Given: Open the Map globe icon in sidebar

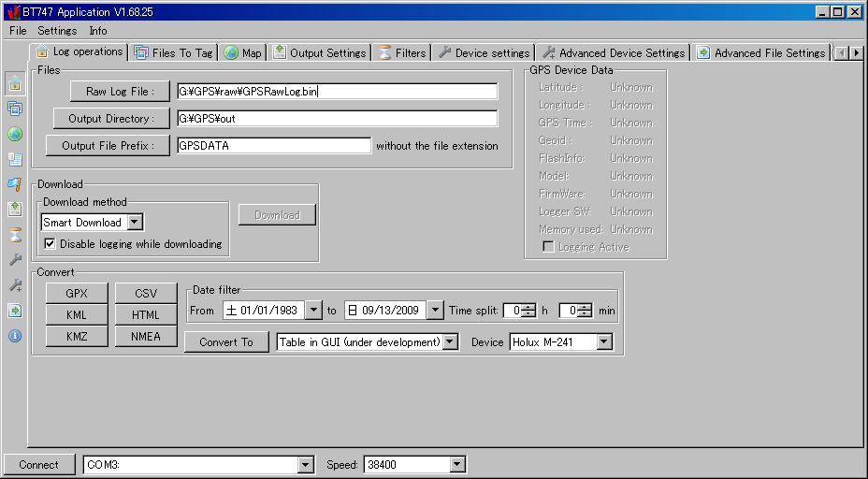Looking at the screenshot, I should (15, 134).
